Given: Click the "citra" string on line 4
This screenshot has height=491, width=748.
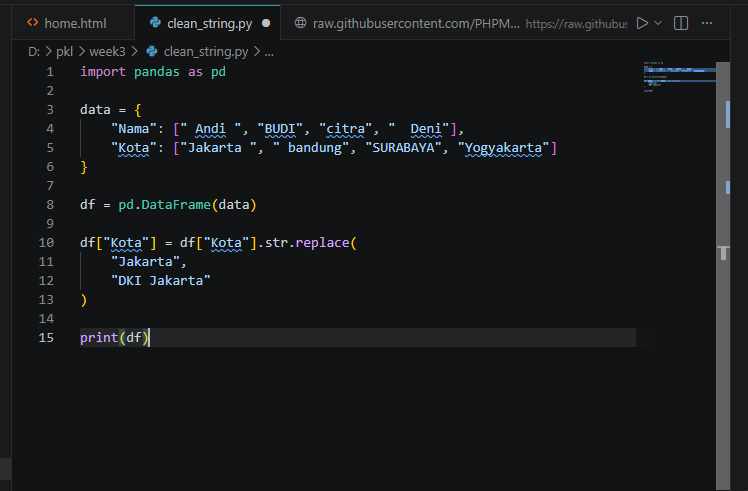Looking at the screenshot, I should click(x=345, y=129).
